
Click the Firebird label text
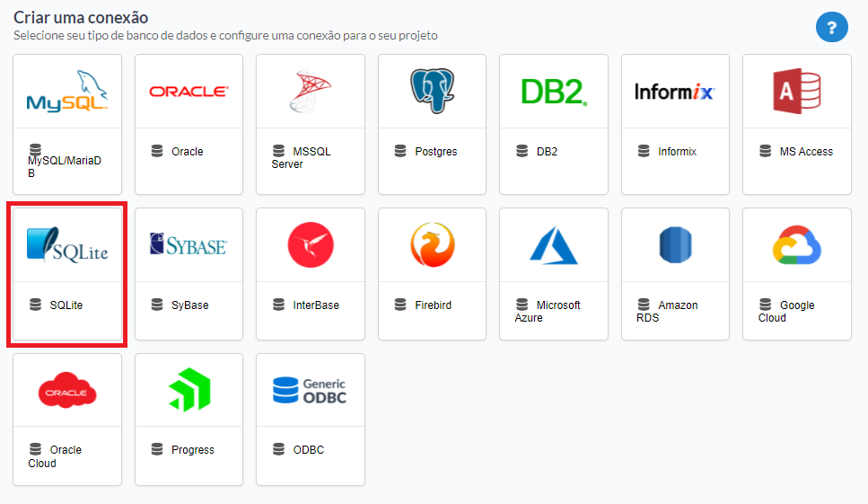[x=434, y=305]
